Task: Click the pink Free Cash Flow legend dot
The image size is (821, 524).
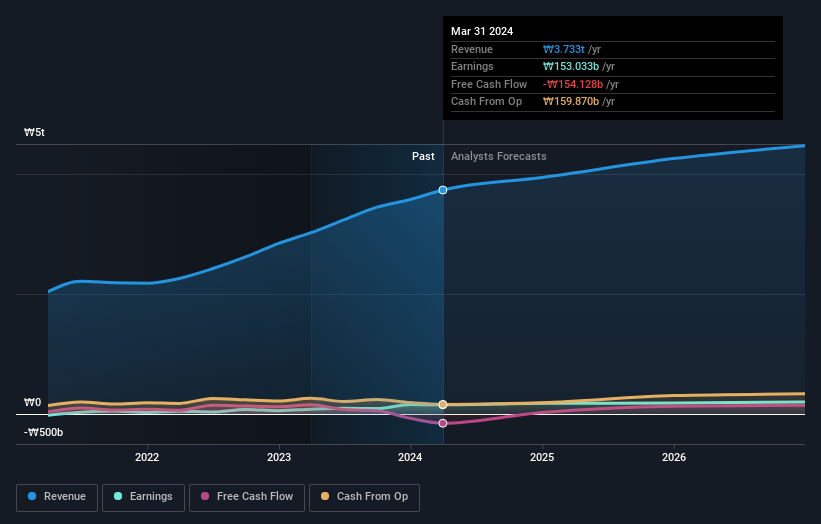Action: click(x=205, y=496)
